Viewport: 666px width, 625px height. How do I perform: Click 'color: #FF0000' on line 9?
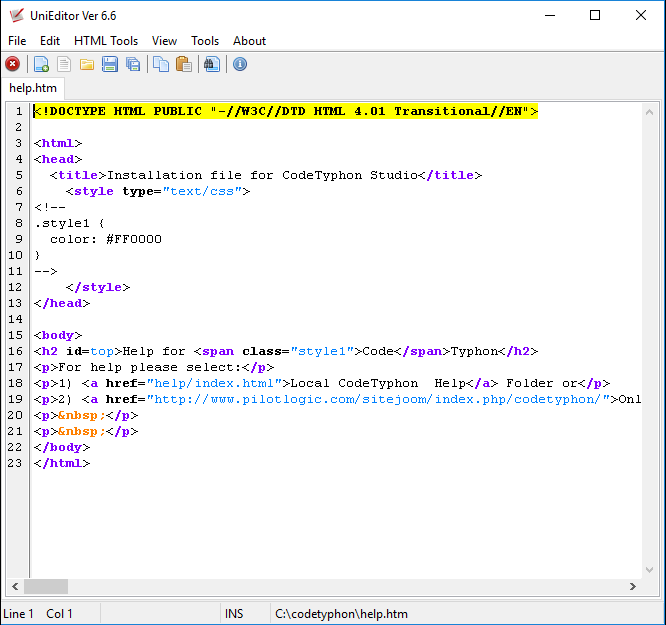point(106,239)
